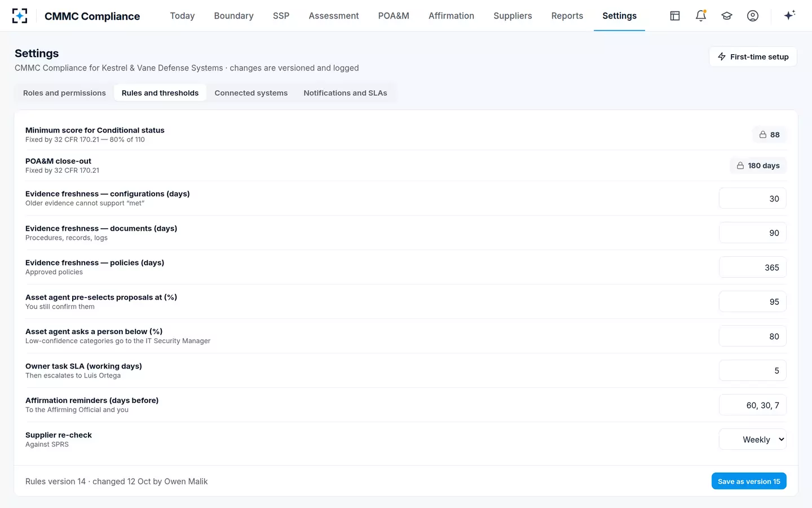The image size is (812, 508).
Task: Click 'Then escalates to Luis Ortega' text
Action: click(73, 376)
